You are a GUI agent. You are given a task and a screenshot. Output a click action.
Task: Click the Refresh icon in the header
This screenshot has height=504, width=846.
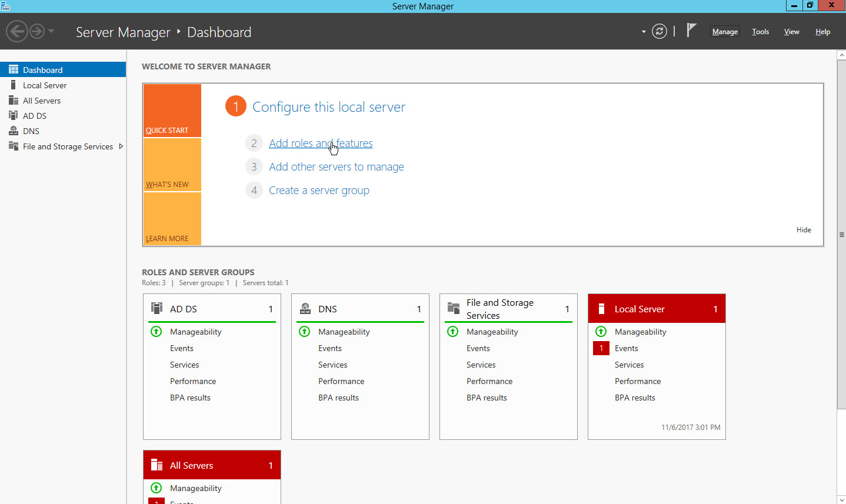coord(660,32)
